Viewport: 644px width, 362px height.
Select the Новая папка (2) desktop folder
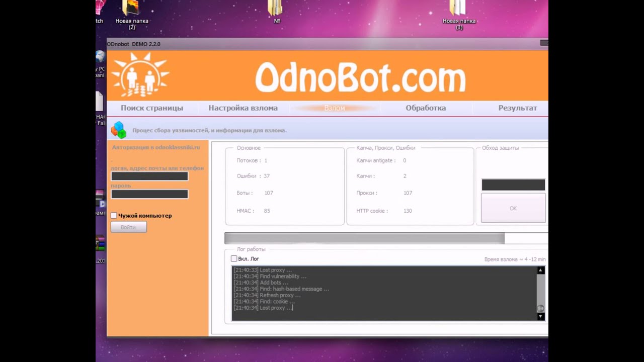click(131, 15)
